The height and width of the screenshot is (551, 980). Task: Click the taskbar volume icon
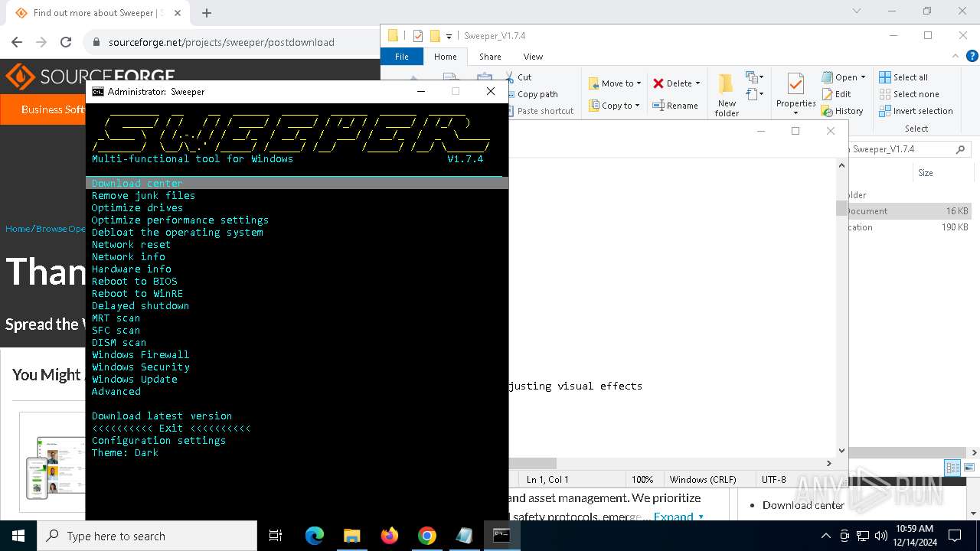[880, 536]
